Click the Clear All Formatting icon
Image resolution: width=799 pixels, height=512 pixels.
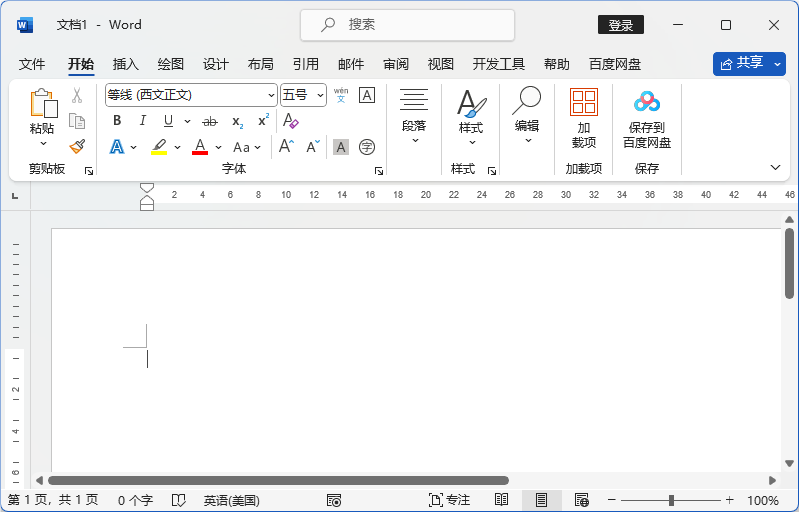click(x=290, y=121)
